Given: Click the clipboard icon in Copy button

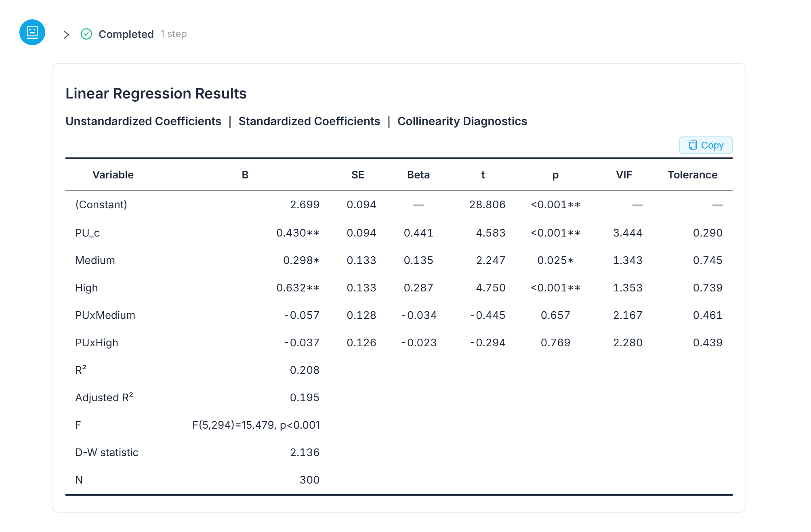Looking at the screenshot, I should pyautogui.click(x=693, y=145).
